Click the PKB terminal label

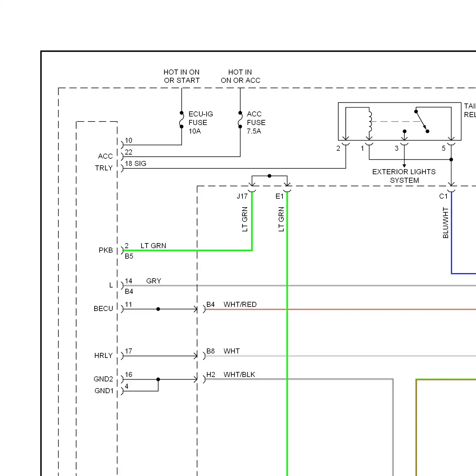(106, 250)
